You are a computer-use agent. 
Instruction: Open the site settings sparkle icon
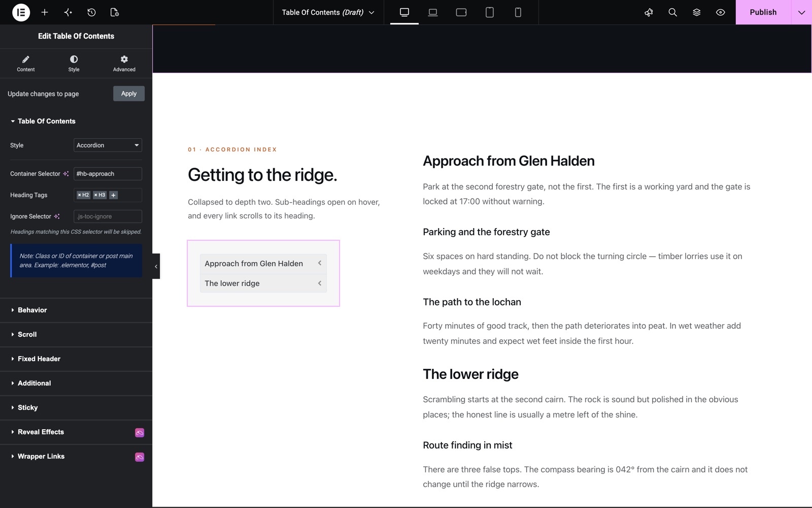coord(68,12)
